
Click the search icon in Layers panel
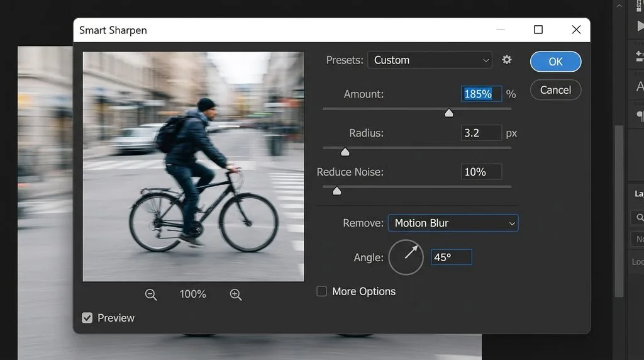(x=640, y=217)
